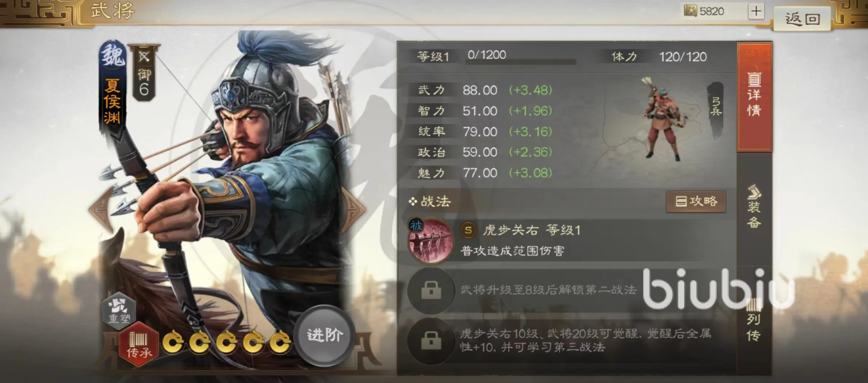
Task: Click the S grade skill badge
Action: pos(468,230)
